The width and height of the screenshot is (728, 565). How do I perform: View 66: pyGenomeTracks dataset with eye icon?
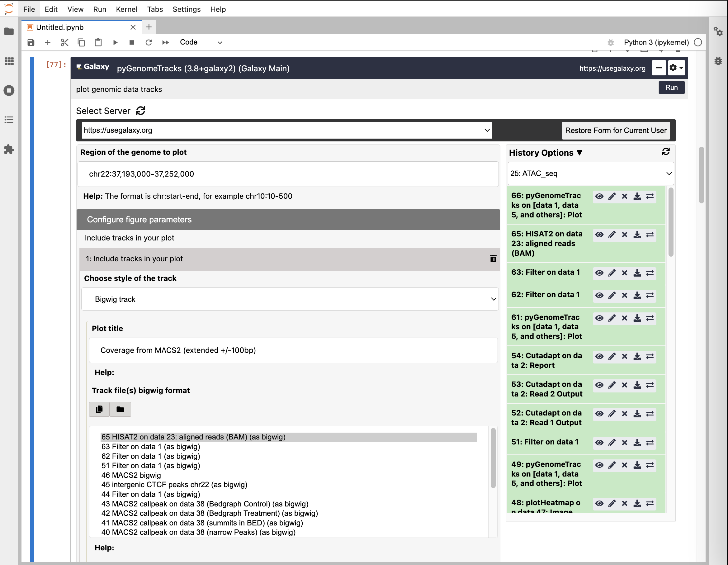click(x=599, y=196)
